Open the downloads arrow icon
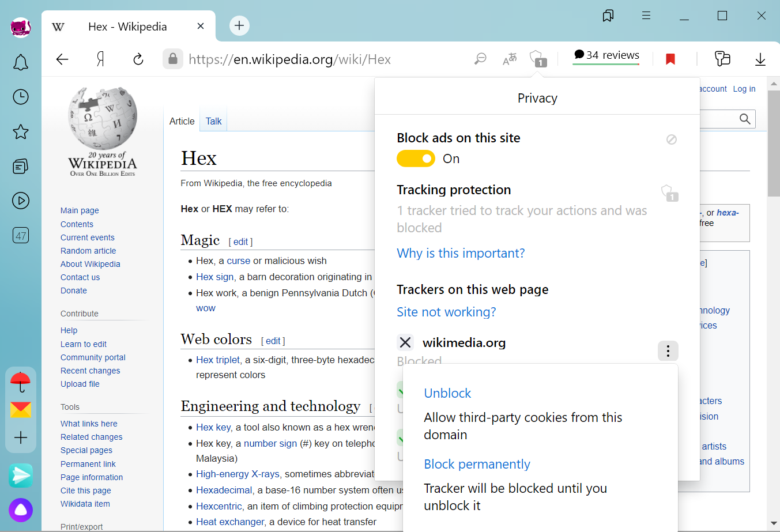Screen dimensions: 780x532 point(760,59)
